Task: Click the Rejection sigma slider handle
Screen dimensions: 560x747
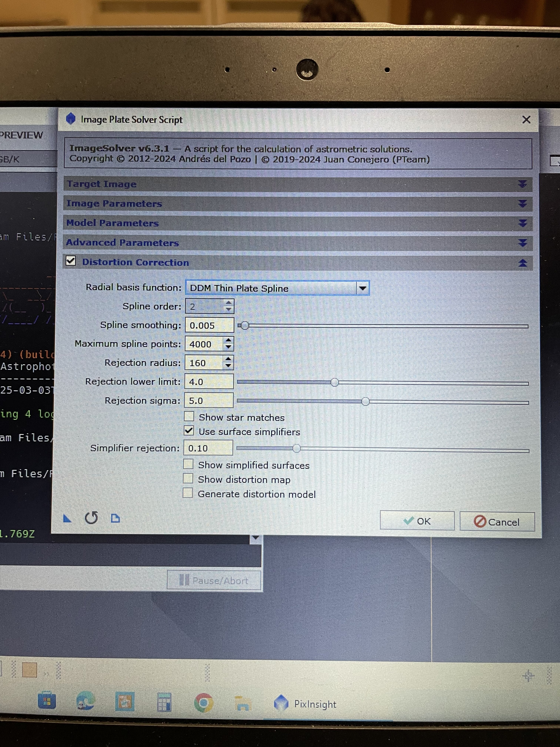Action: 365,401
